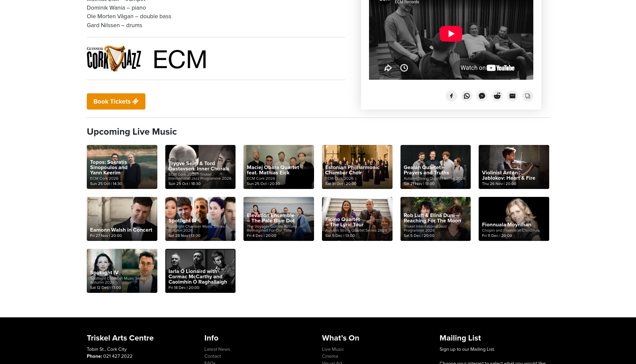Open Trygve Seim & Tord Gustavsen card

200,167
